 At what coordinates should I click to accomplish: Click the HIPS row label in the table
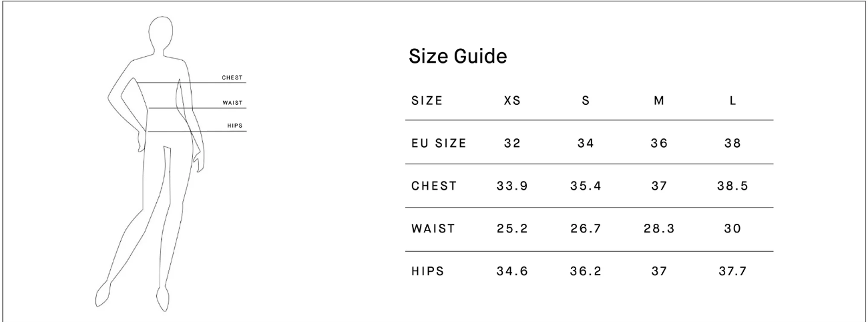(x=427, y=271)
